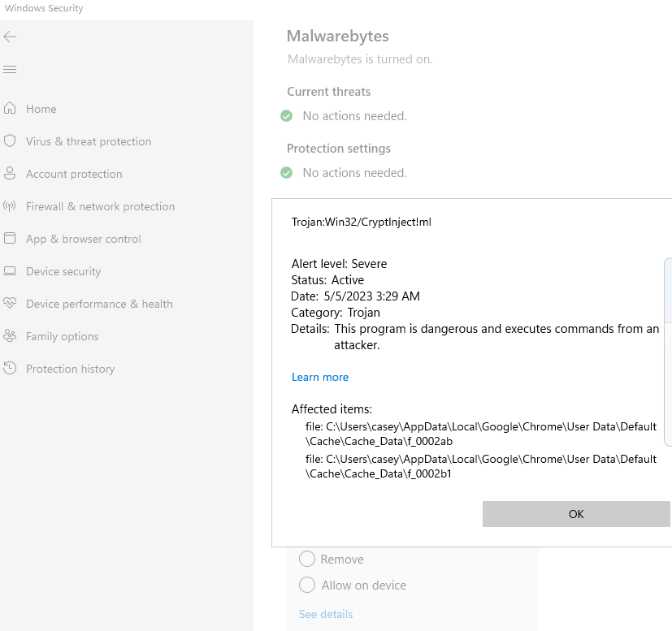This screenshot has height=631, width=672.
Task: Click the 'Malwarebytes is turned on.' text
Action: tap(360, 59)
